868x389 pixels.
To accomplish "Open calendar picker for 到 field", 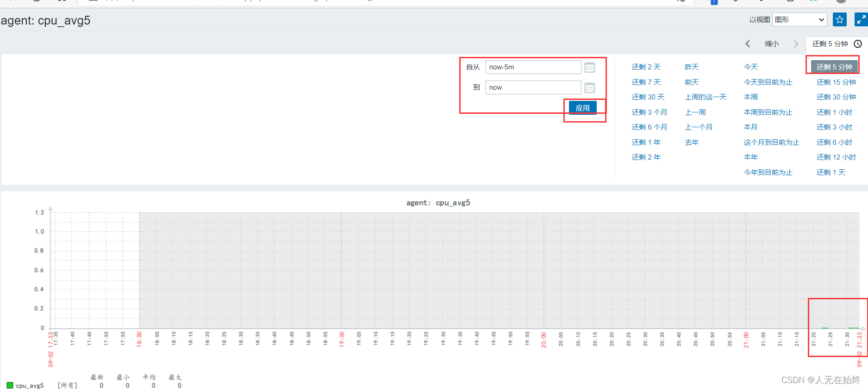I will (x=589, y=88).
